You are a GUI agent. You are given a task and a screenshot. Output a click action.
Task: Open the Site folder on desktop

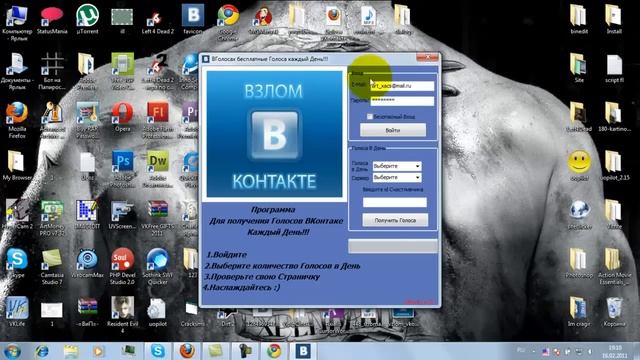[579, 68]
